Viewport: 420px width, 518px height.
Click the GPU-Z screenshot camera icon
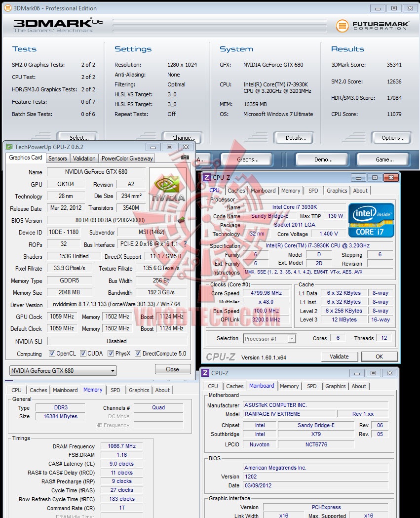click(x=185, y=158)
